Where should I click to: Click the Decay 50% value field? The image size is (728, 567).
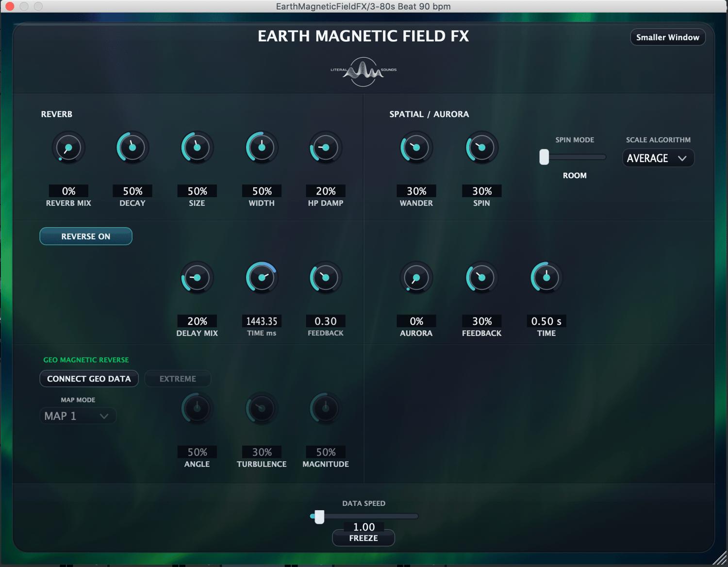[x=132, y=191]
